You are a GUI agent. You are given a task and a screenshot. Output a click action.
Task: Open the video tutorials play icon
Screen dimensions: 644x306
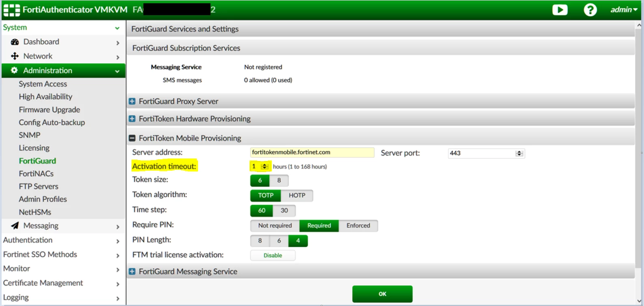click(x=560, y=10)
